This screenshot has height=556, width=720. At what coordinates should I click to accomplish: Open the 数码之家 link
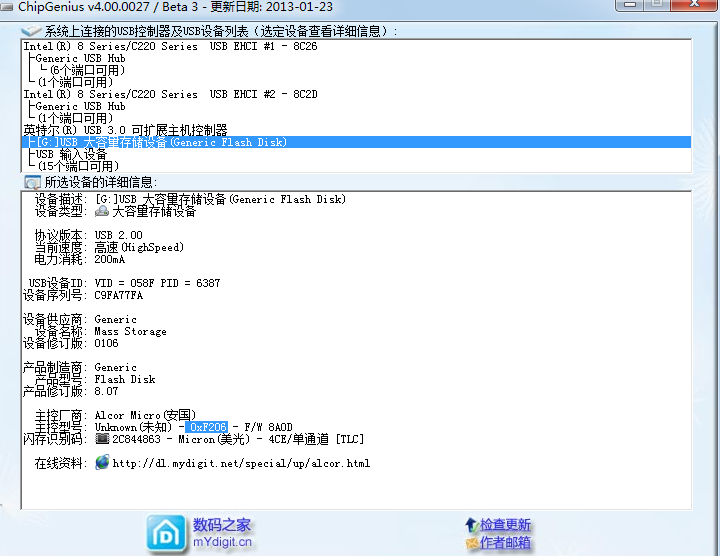coord(221,524)
